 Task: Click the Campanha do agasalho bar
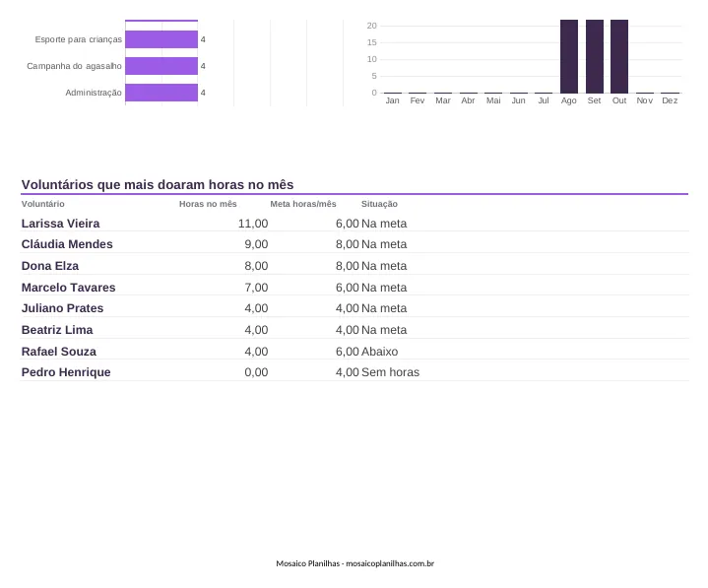(x=161, y=66)
